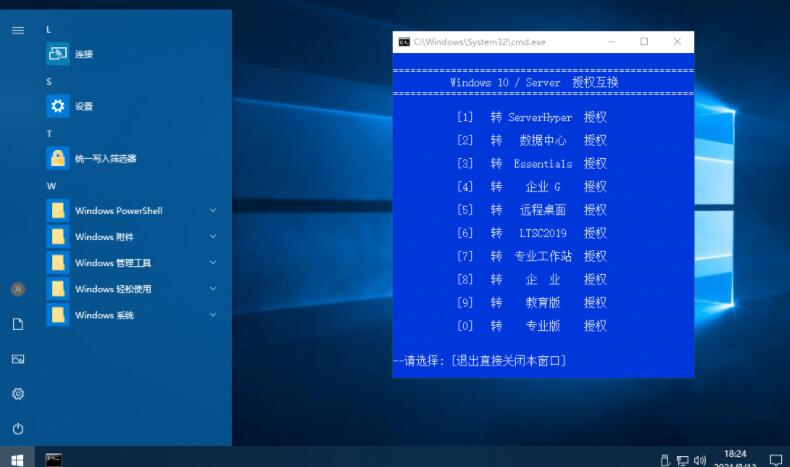
Task: Open Documents from Start sidebar
Action: tap(18, 324)
